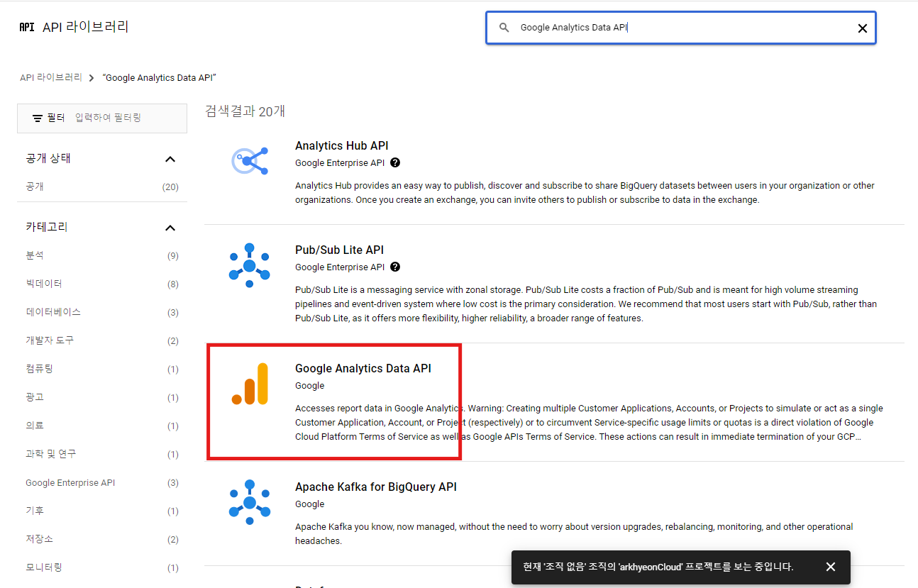Filter by 과학 및 연구 category

click(102, 454)
